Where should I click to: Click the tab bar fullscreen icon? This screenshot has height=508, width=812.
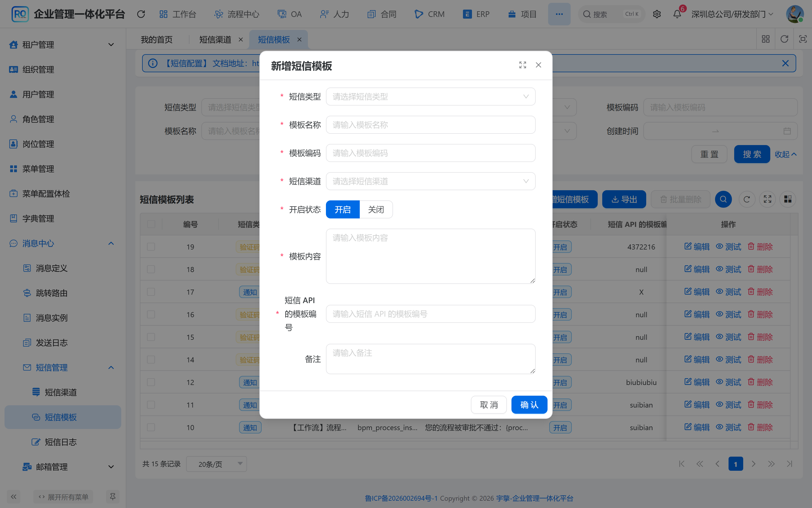[x=803, y=39]
